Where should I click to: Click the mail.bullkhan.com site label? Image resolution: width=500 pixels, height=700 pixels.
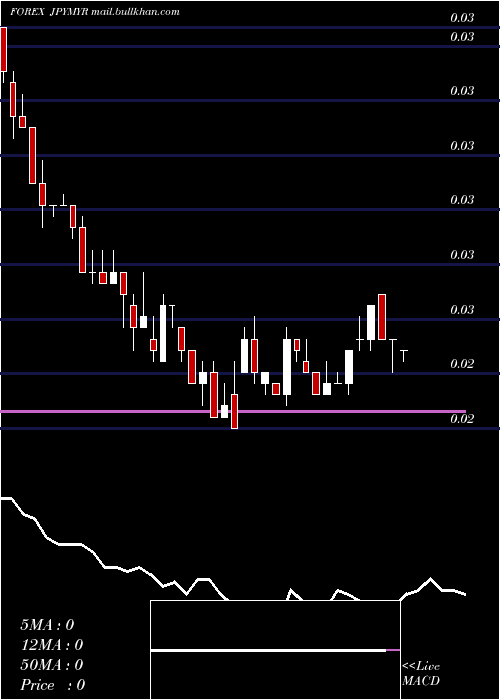pyautogui.click(x=135, y=12)
